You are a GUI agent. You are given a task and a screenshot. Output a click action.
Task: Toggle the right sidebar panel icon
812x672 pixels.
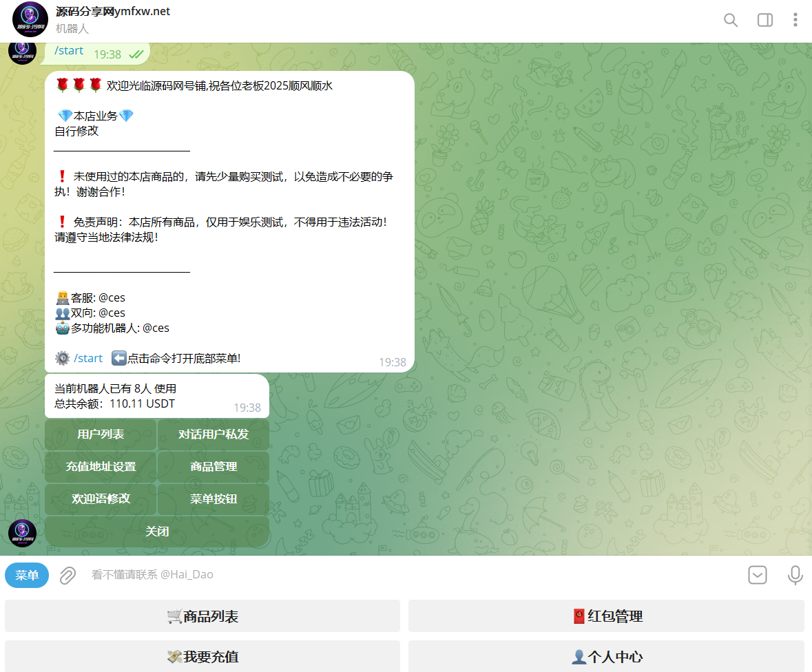coord(765,20)
